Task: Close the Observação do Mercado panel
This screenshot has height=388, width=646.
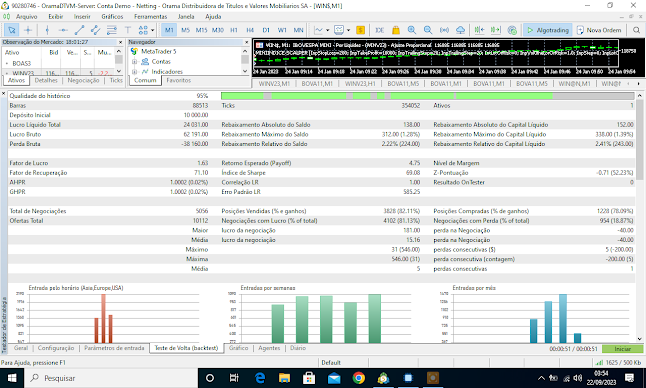Action: [x=120, y=42]
